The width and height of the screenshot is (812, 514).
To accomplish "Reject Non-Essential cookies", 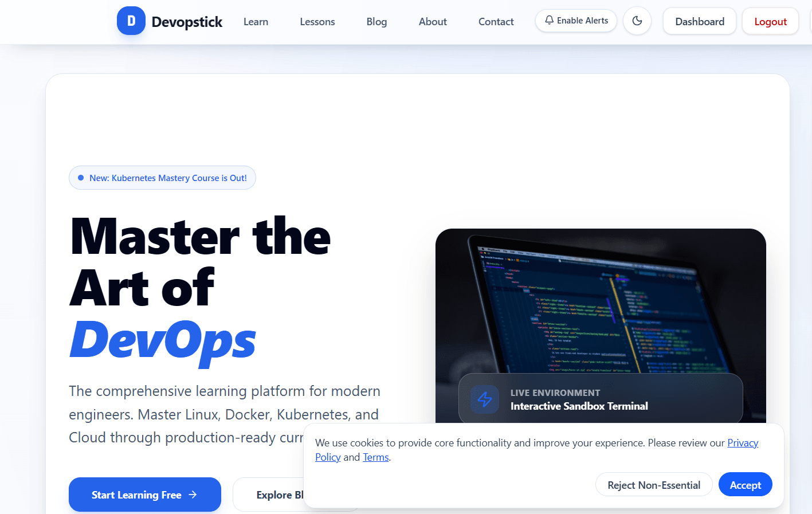I will coord(654,485).
